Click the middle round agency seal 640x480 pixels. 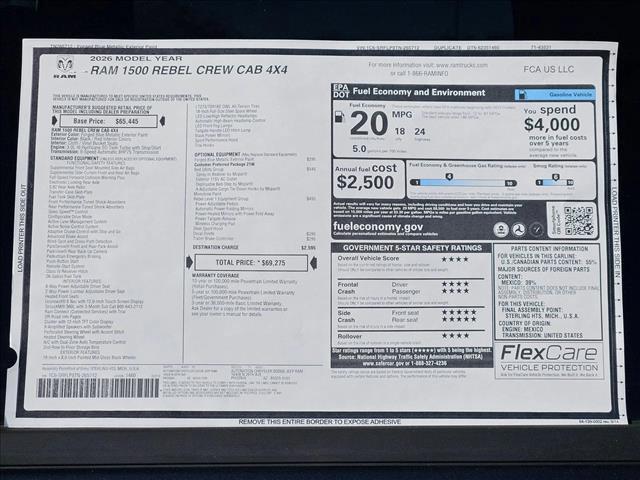pyautogui.click(x=519, y=230)
